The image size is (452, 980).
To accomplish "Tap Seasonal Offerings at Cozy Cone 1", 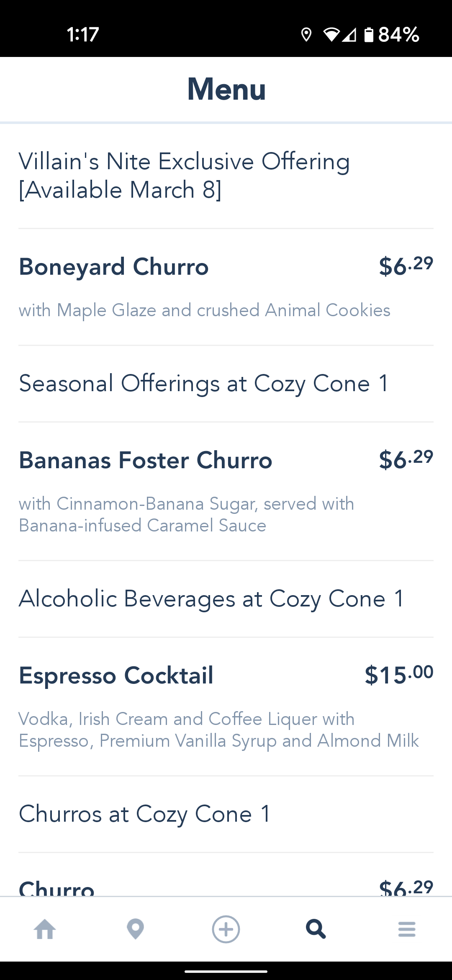I will click(x=204, y=383).
